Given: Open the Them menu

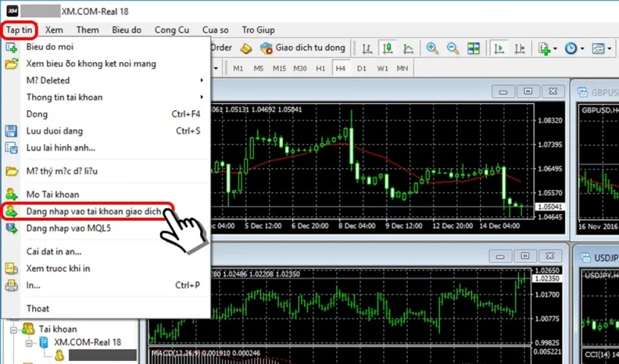Looking at the screenshot, I should click(x=87, y=30).
